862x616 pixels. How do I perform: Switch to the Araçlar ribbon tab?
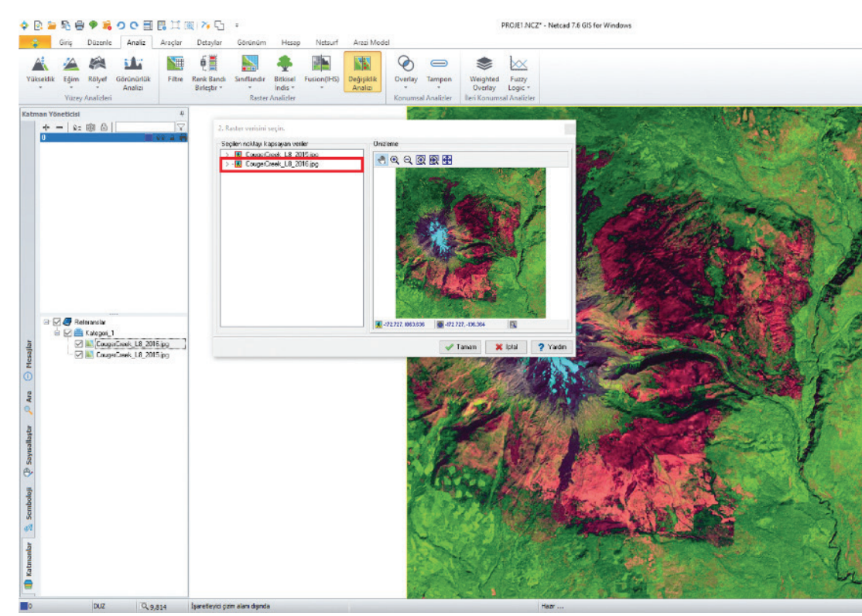pos(170,43)
